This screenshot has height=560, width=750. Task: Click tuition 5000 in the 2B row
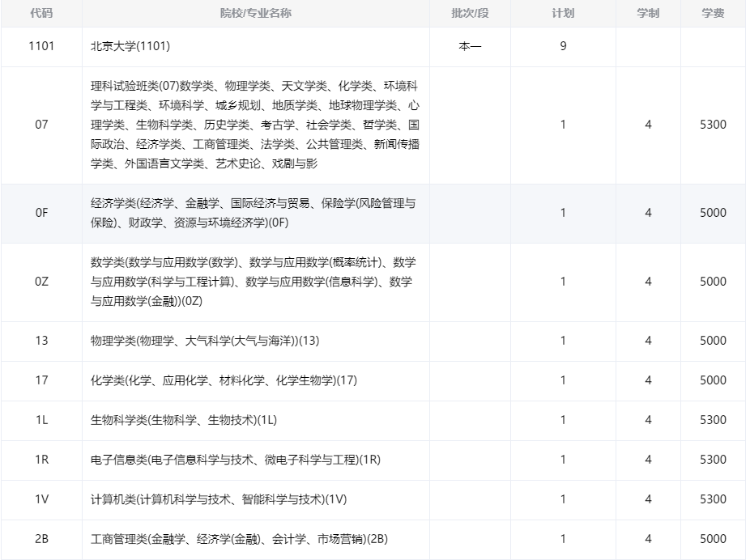tap(713, 539)
